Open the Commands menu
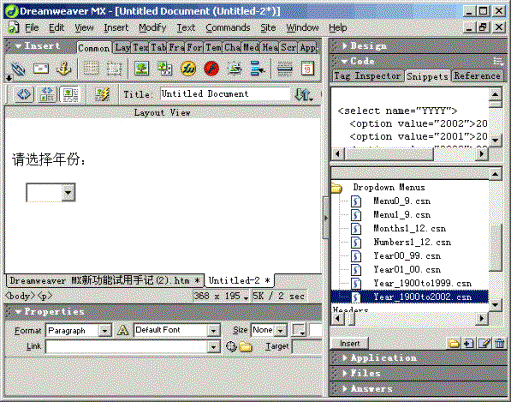Screen dimensions: 511x402 [x=228, y=28]
